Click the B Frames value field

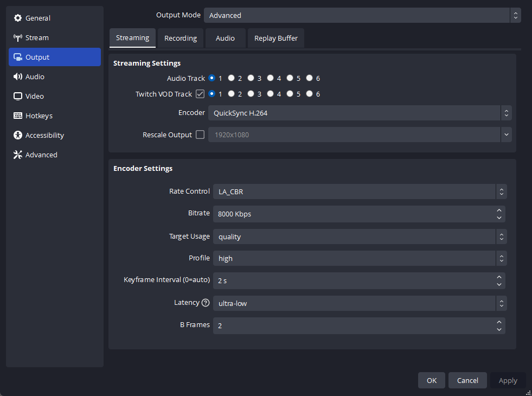point(360,326)
